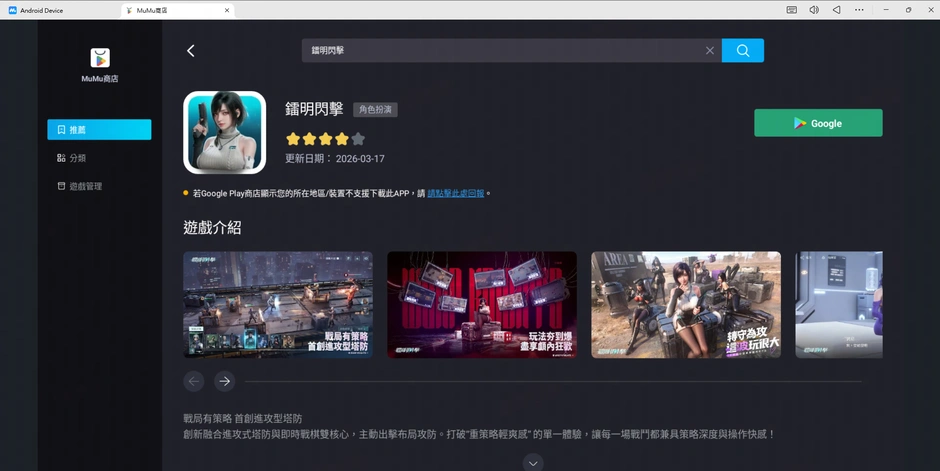
Task: Click the search box containing 鐳明閃擊
Action: tap(511, 50)
